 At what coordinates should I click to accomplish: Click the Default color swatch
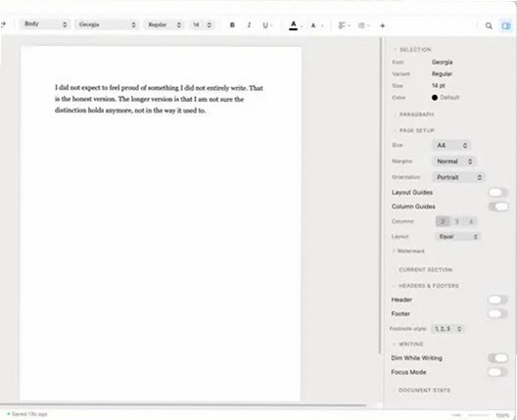point(435,98)
